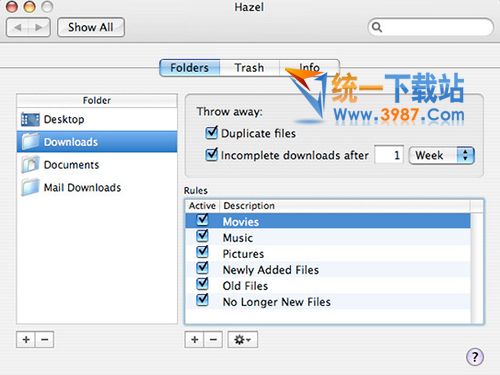Click the Mail Downloads folder icon
Viewport: 500px width, 375px height.
coord(30,187)
